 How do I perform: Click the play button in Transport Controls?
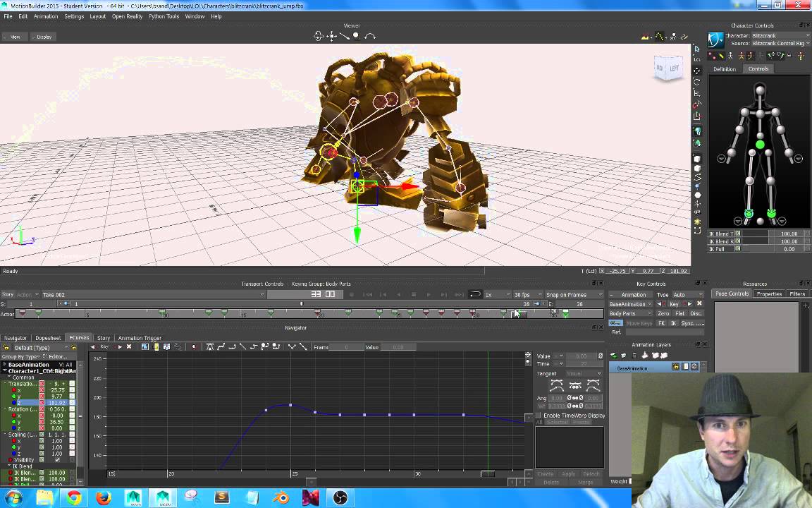[429, 294]
